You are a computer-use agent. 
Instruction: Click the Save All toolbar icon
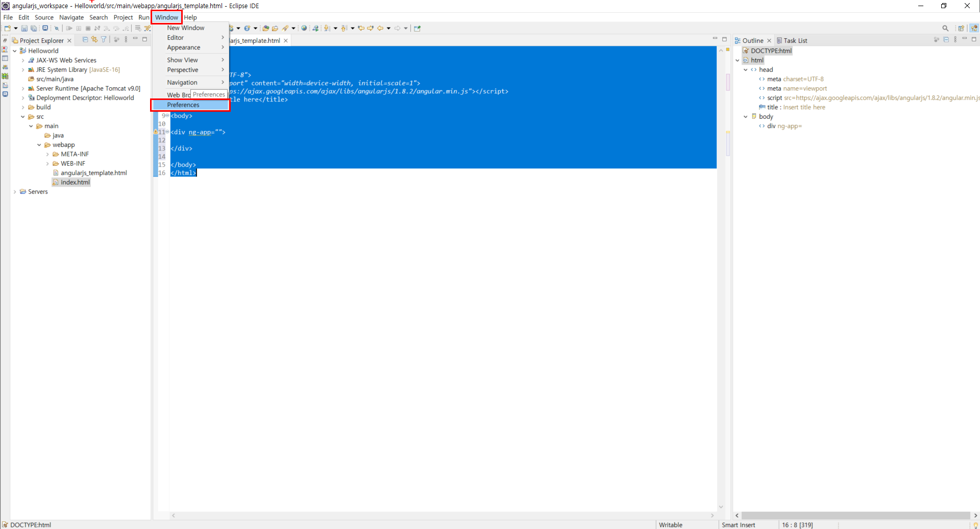34,29
